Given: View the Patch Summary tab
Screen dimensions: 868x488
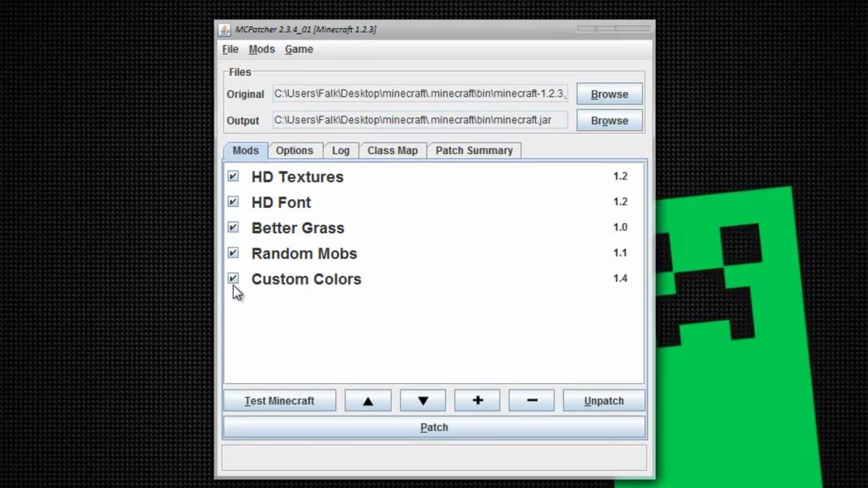Looking at the screenshot, I should tap(474, 150).
